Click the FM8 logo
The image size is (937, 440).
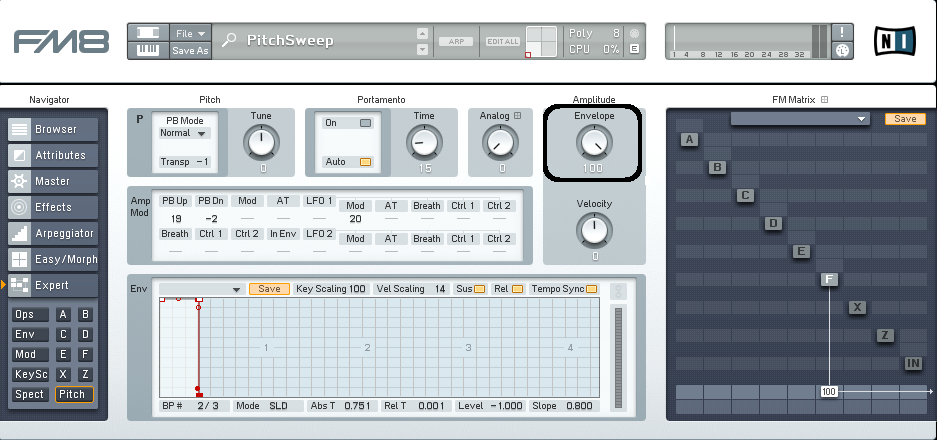coord(62,42)
